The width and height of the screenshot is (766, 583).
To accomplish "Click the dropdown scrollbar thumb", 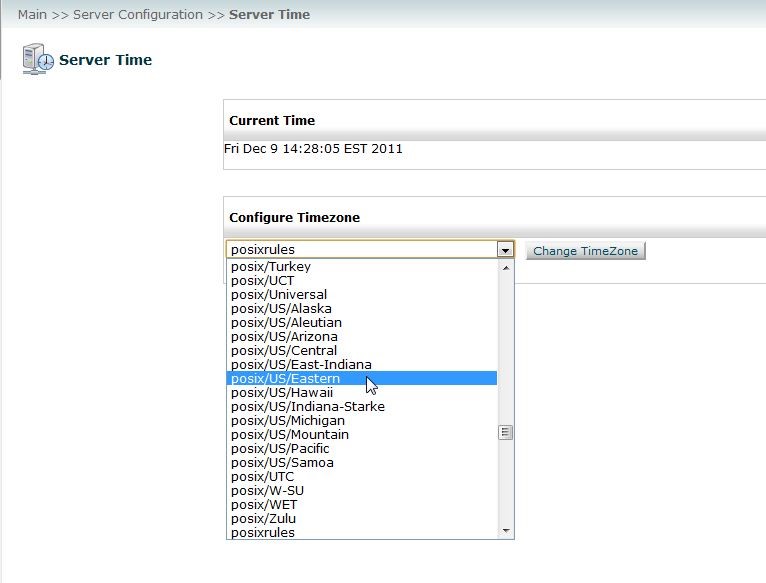I will click(x=506, y=432).
